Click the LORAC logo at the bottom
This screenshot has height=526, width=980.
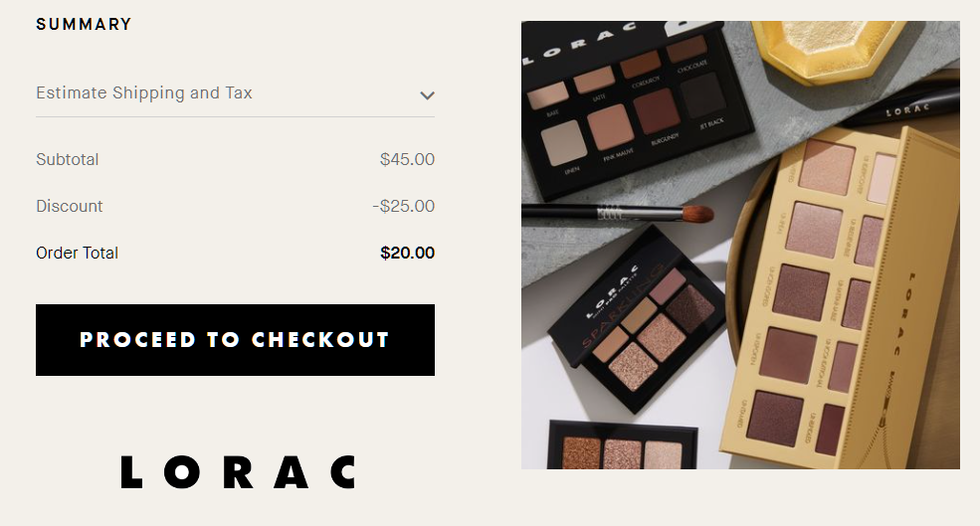pyautogui.click(x=239, y=471)
